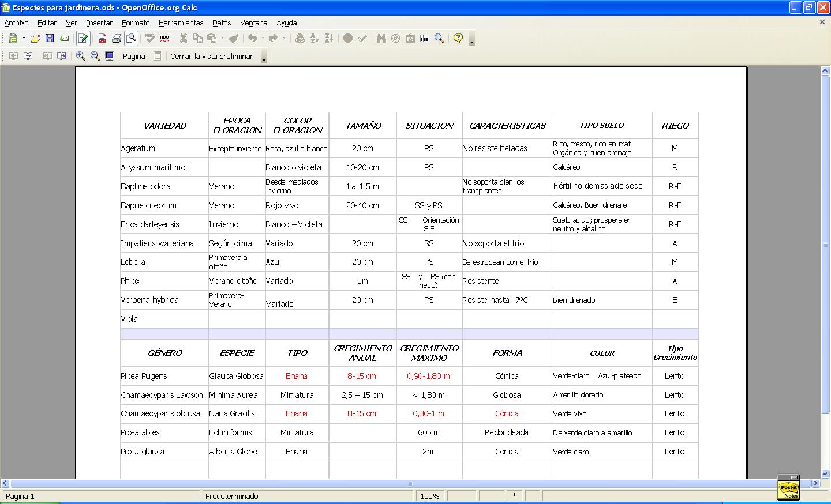Close the document with menu-bar X
Image resolution: width=831 pixels, height=504 pixels.
(x=822, y=22)
